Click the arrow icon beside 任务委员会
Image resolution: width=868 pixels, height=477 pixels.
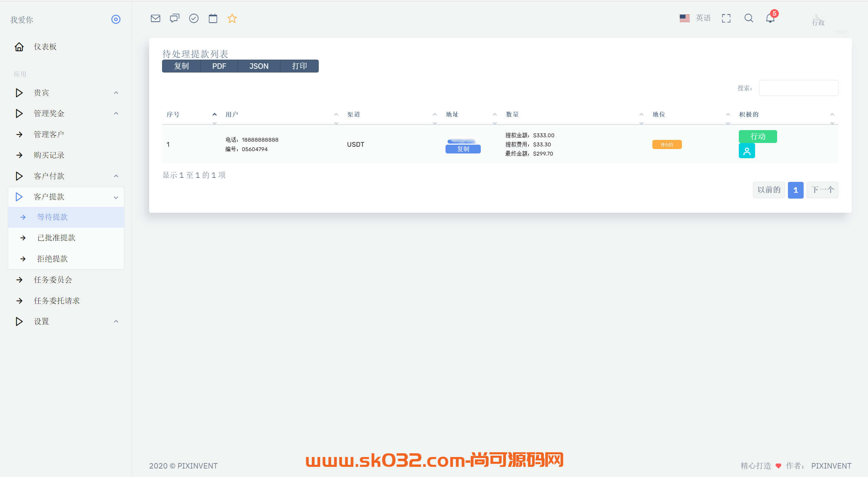[x=19, y=280]
